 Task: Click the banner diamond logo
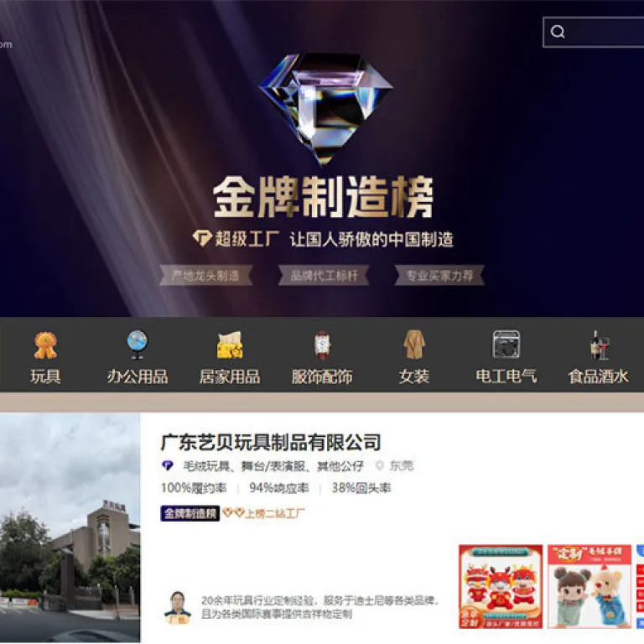(x=325, y=109)
